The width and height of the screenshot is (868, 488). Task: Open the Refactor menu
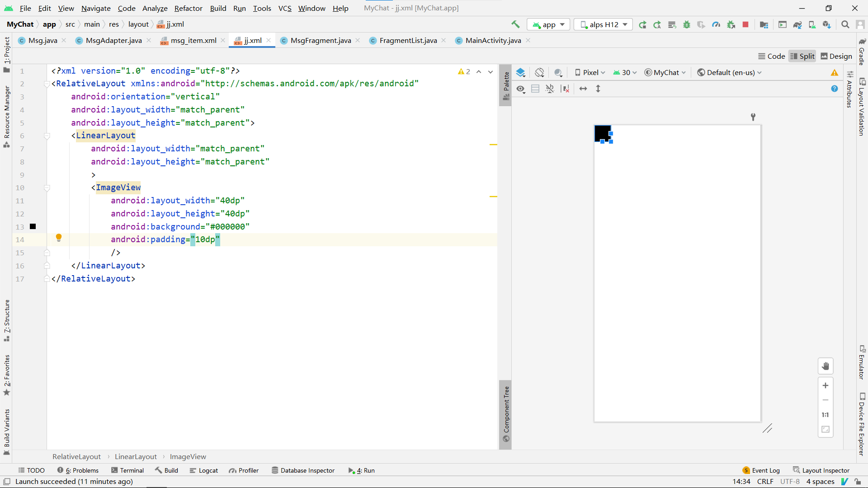coord(188,8)
